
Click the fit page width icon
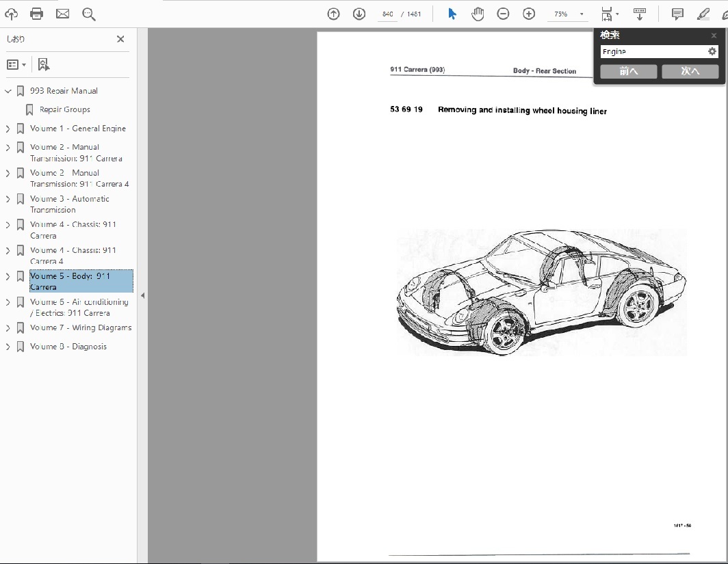coord(606,14)
